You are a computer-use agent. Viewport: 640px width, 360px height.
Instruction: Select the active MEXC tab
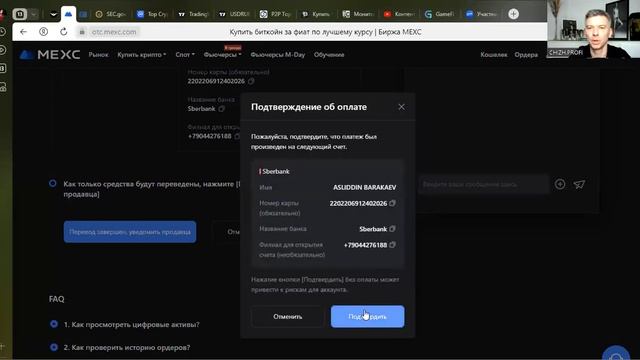pyautogui.click(x=68, y=14)
